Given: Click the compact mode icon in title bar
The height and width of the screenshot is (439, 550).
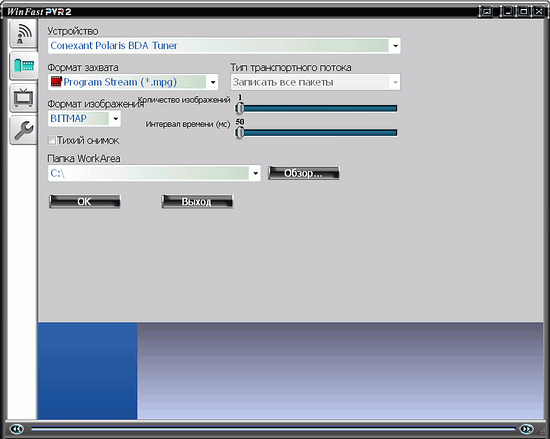Looking at the screenshot, I should tap(486, 12).
